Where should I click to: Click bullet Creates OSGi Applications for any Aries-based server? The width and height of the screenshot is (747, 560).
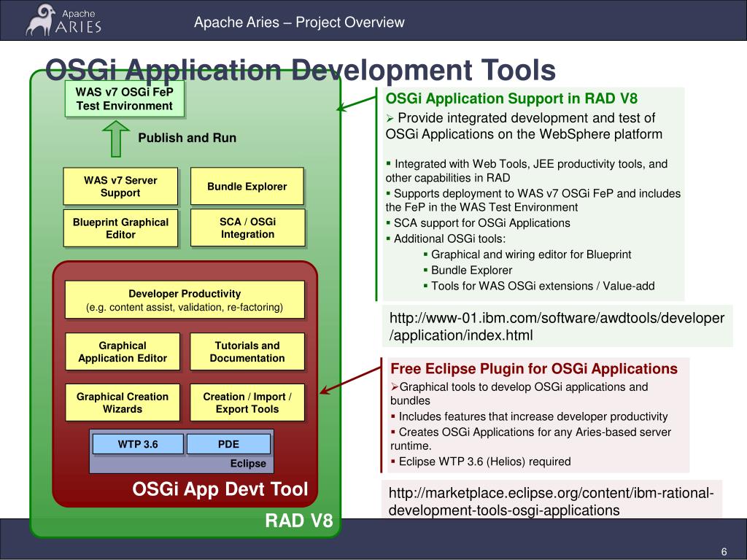(x=531, y=438)
